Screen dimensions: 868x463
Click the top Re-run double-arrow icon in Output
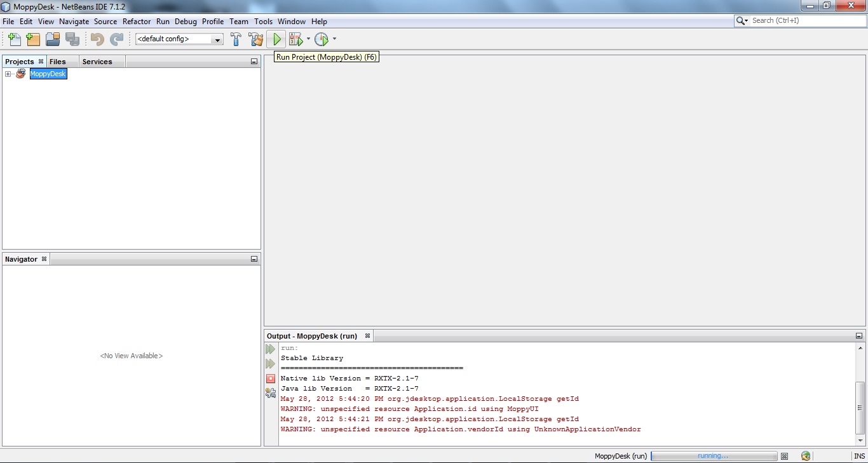[x=271, y=349]
